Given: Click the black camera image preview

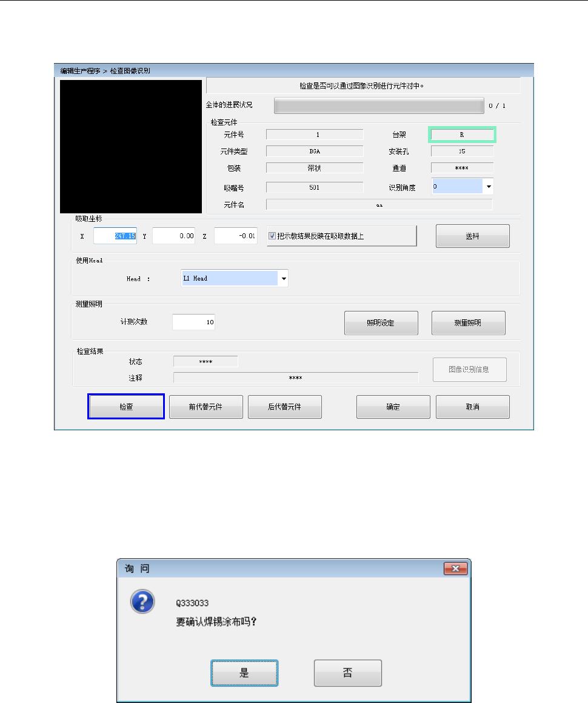Looking at the screenshot, I should pos(131,147).
